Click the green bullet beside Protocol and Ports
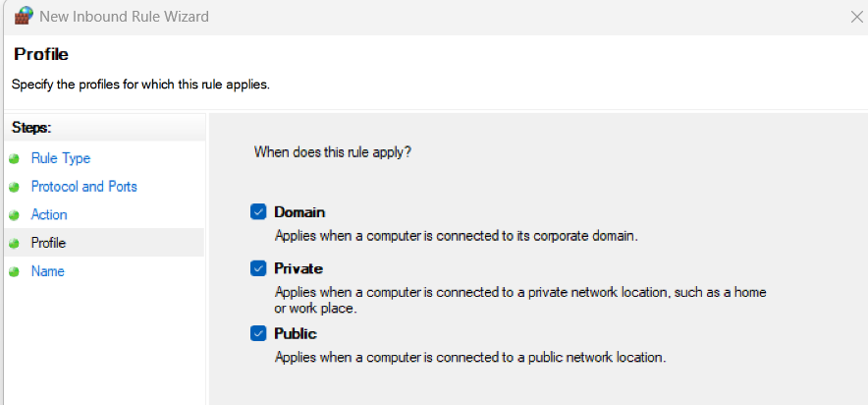Image resolution: width=868 pixels, height=405 pixels. tap(14, 187)
